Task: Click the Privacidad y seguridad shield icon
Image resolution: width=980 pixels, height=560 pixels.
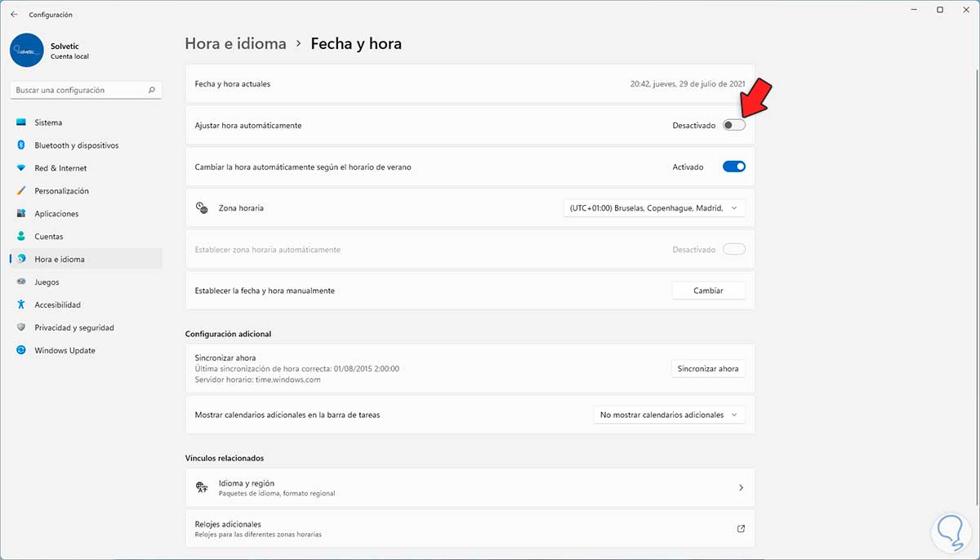Action: point(21,328)
